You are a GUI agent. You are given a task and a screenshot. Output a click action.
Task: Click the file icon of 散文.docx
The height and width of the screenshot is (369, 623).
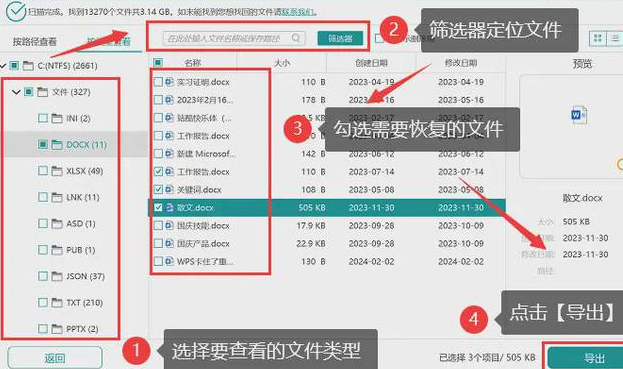tap(169, 207)
